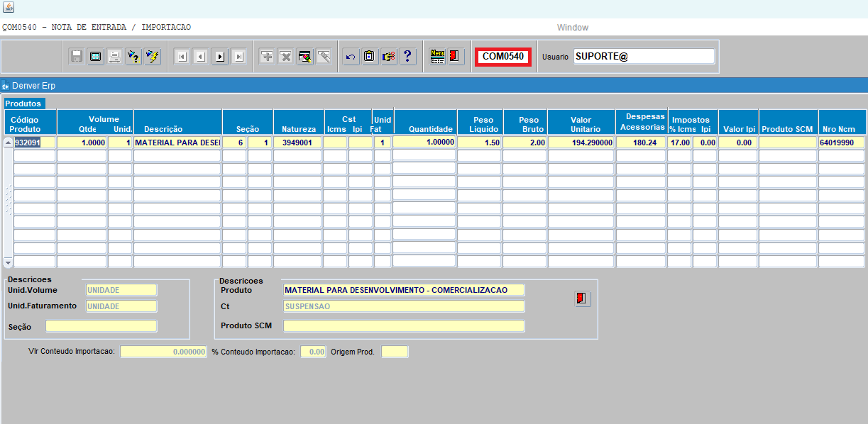This screenshot has width=868, height=424.
Task: Select the Produtos tab
Action: pyautogui.click(x=23, y=104)
